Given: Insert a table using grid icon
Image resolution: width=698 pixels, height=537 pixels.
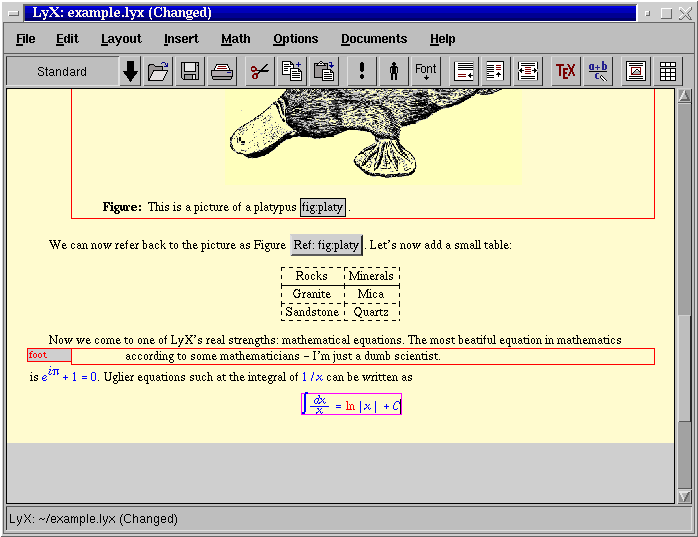Looking at the screenshot, I should [667, 72].
